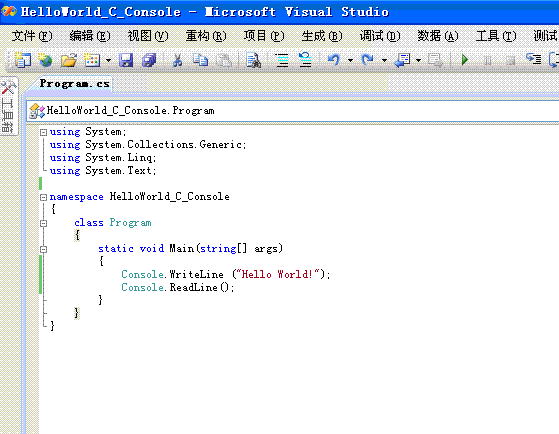The image size is (559, 434).
Task: Collapse the class Program block
Action: [43, 223]
